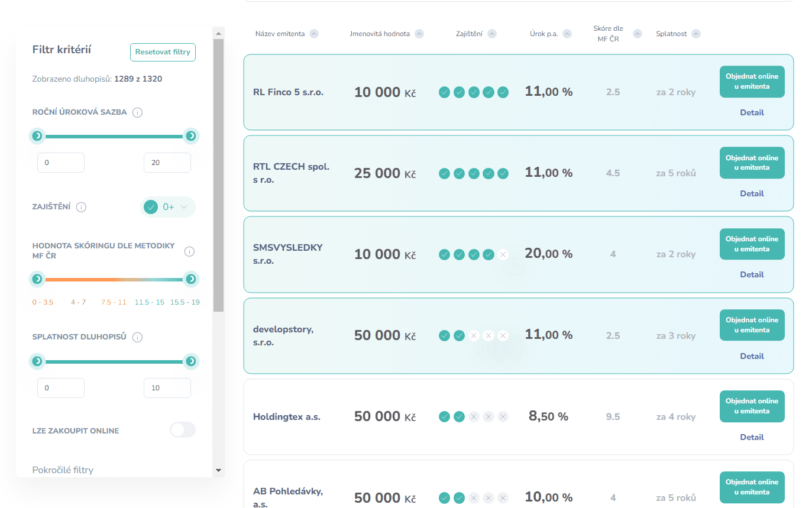The width and height of the screenshot is (812, 508).
Task: Click info icon next to Roční úroková sazba
Action: [x=137, y=112]
